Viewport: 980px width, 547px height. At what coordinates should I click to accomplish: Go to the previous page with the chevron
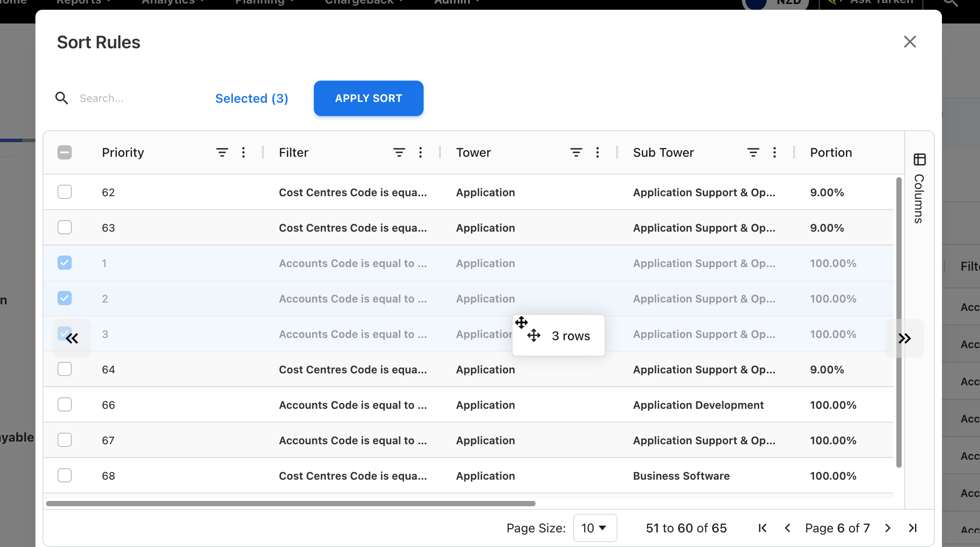pos(787,528)
